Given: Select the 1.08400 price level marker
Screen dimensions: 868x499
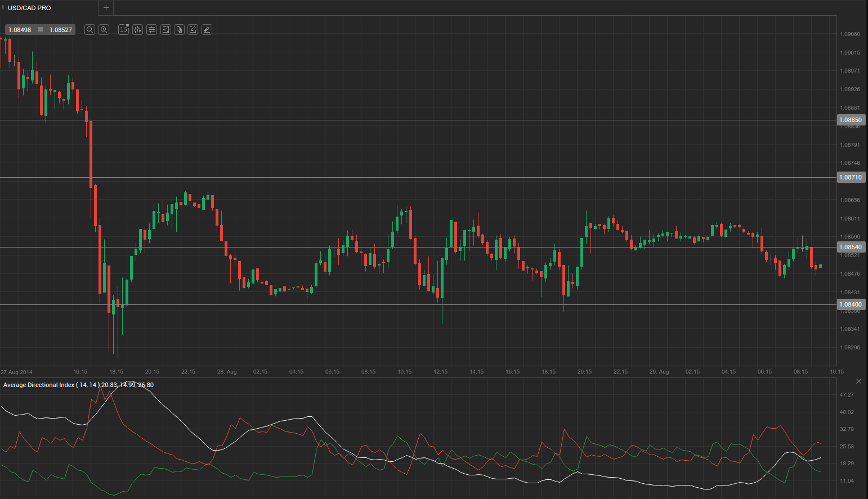Looking at the screenshot, I should tap(851, 304).
